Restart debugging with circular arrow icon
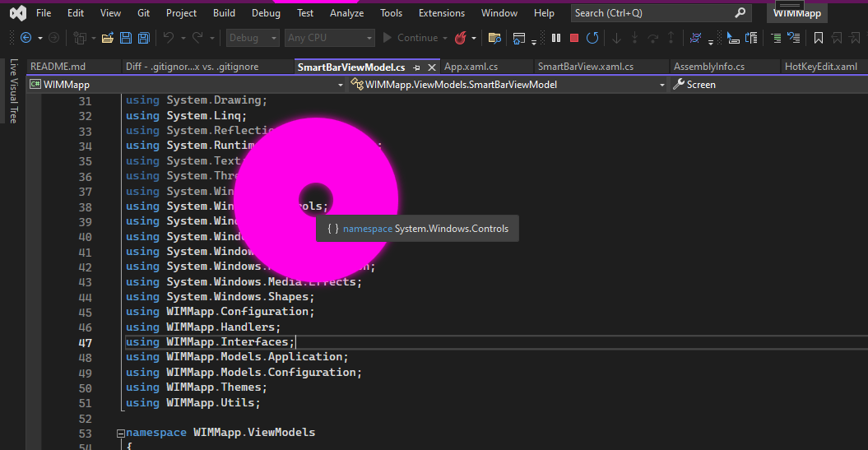This screenshot has width=868, height=450. [x=592, y=38]
